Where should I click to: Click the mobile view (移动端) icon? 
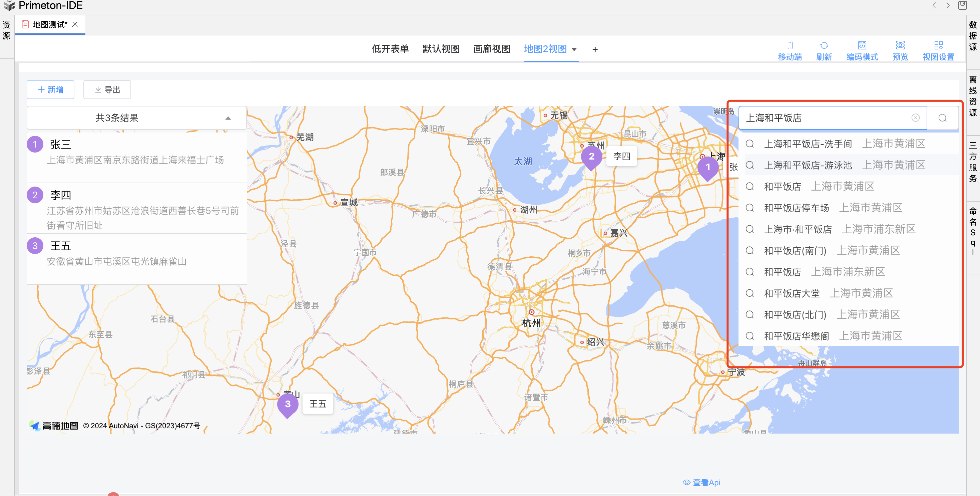point(790,46)
